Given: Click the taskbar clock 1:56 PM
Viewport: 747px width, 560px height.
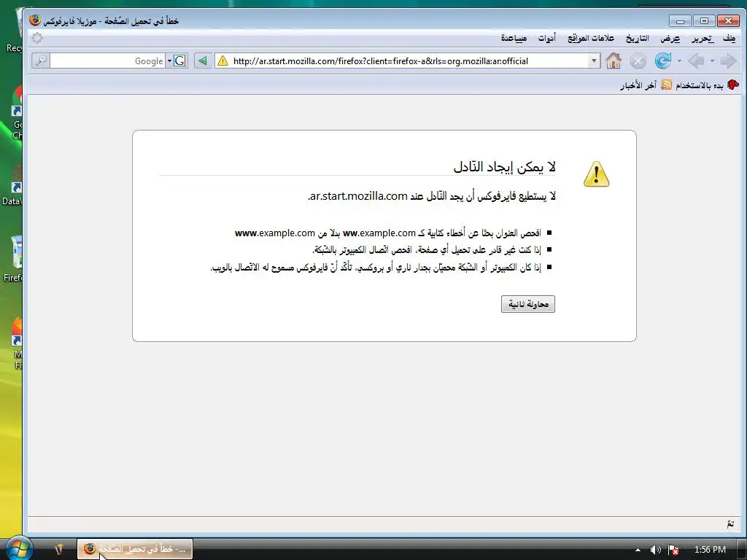Looking at the screenshot, I should point(710,550).
